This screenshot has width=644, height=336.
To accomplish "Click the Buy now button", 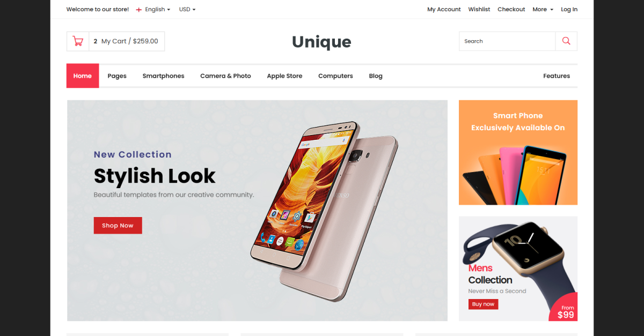I will point(483,304).
